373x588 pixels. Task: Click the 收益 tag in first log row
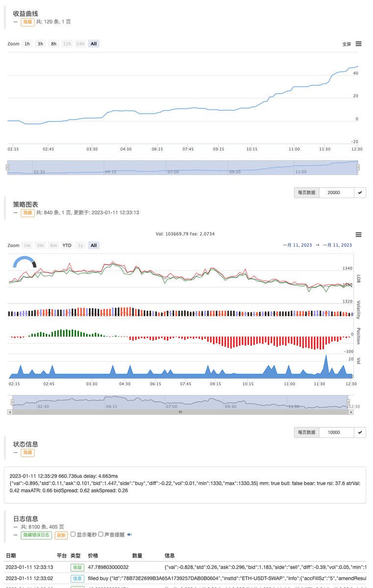click(x=77, y=567)
